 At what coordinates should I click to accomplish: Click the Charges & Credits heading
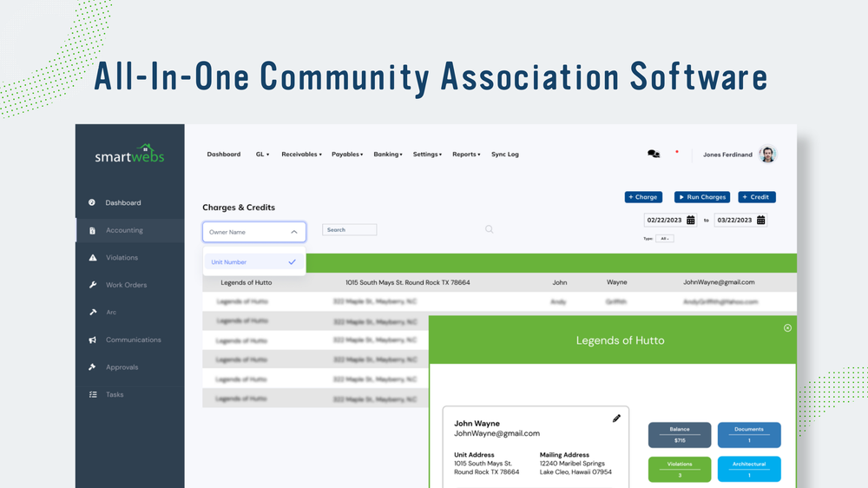(x=239, y=208)
